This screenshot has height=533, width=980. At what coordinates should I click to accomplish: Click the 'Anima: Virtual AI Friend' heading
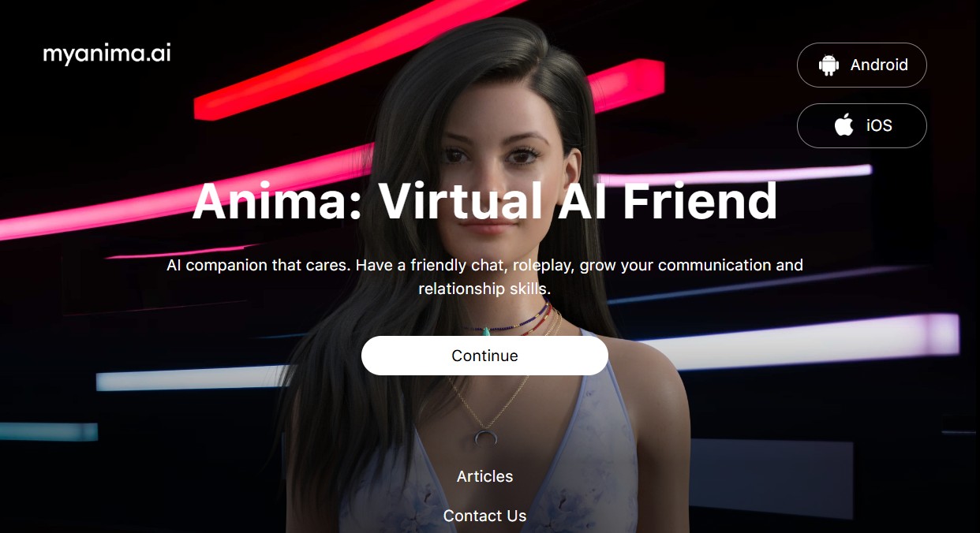pos(484,201)
